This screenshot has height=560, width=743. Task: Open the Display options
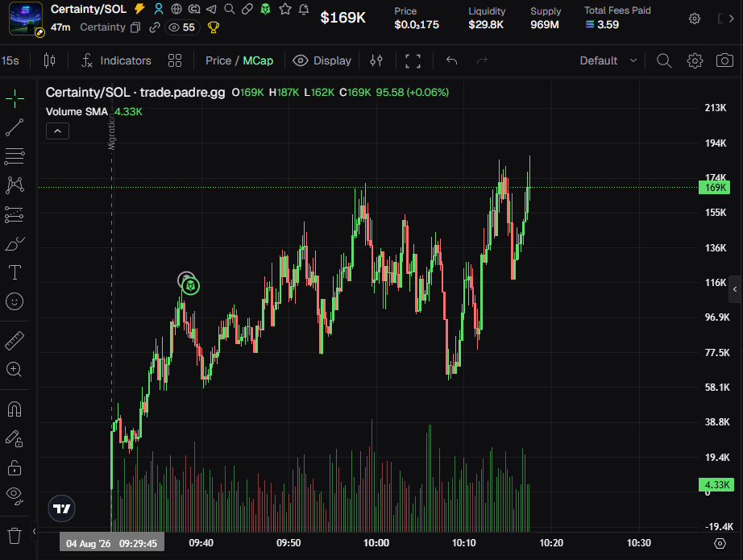322,60
